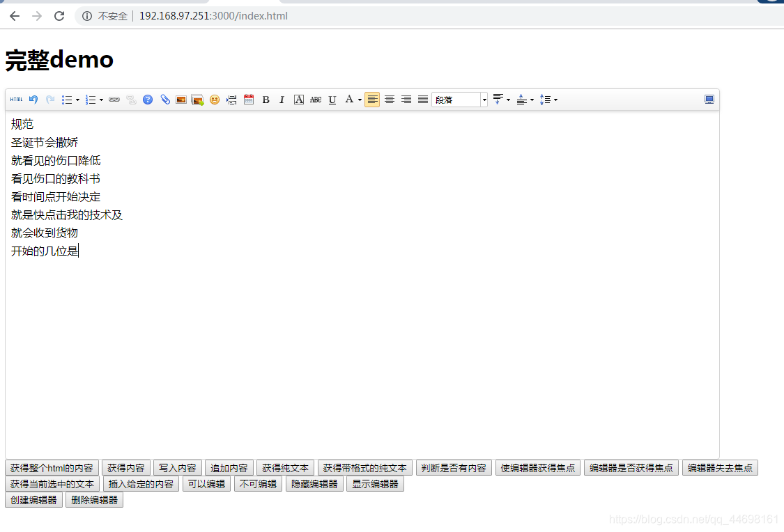Insert multiple images
Image resolution: width=784 pixels, height=532 pixels.
pyautogui.click(x=197, y=100)
